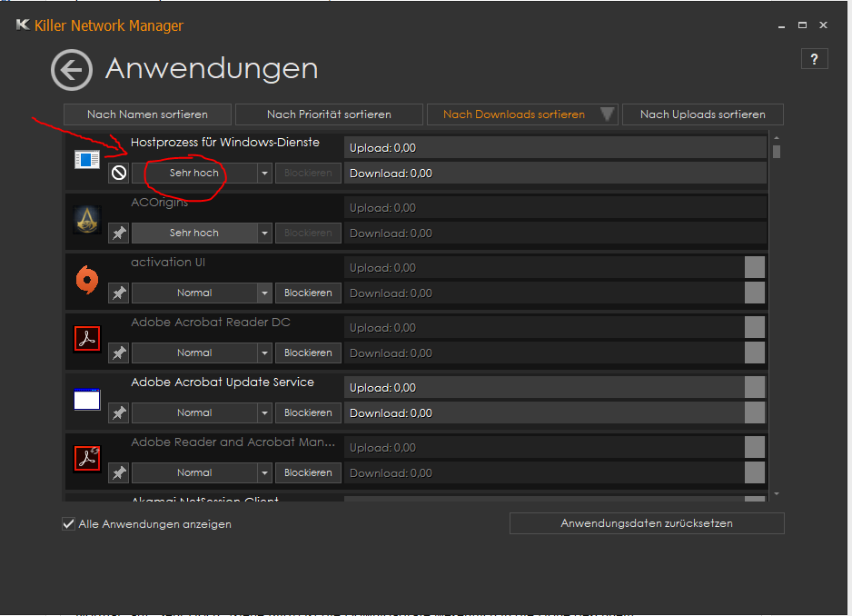Click the prohibited icon beside Hostprozess priority
852x616 pixels.
pyautogui.click(x=118, y=173)
